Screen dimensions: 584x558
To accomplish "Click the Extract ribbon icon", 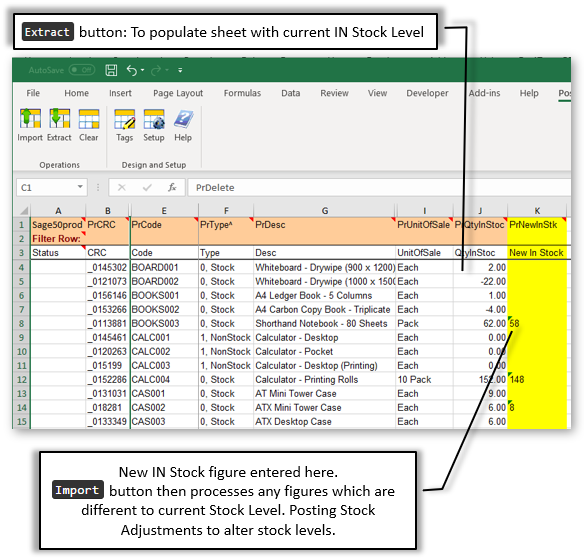I will click(x=59, y=125).
